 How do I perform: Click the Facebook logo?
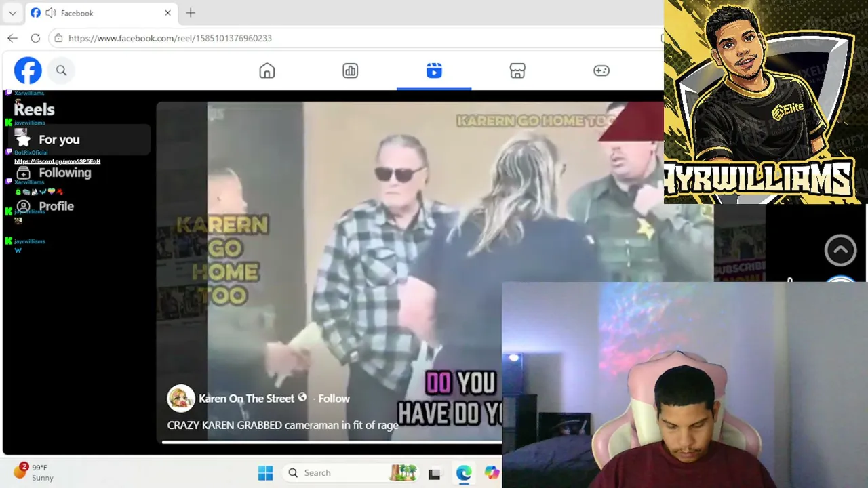[28, 70]
